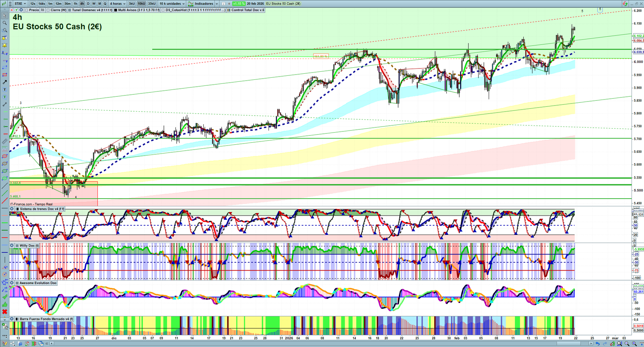This screenshot has height=347, width=644.
Task: Toggle the Multi Avisos indicator box
Action: click(116, 10)
